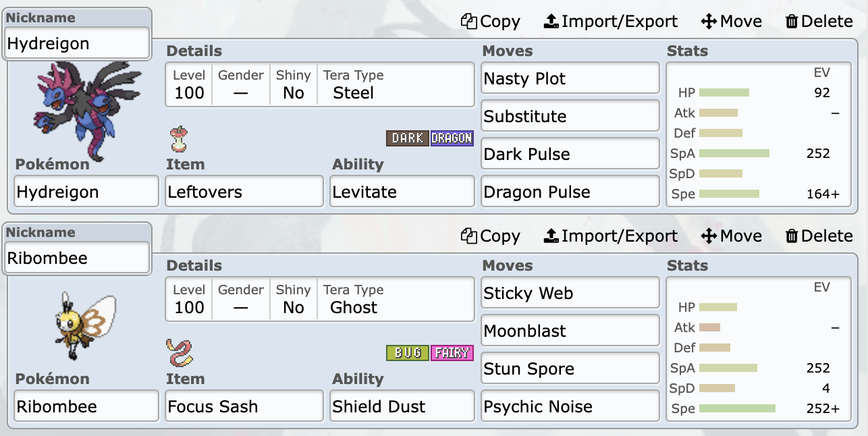Edit the Ribombee nickname field
868x436 pixels.
77,258
